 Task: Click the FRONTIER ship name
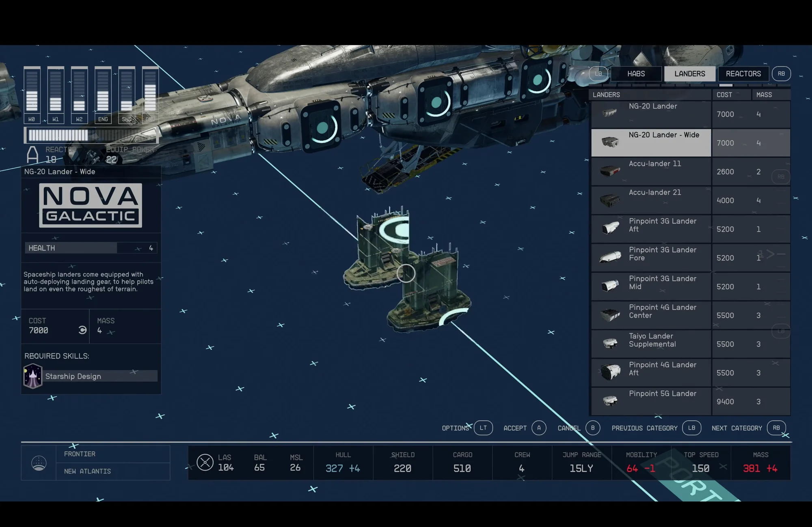pos(80,454)
